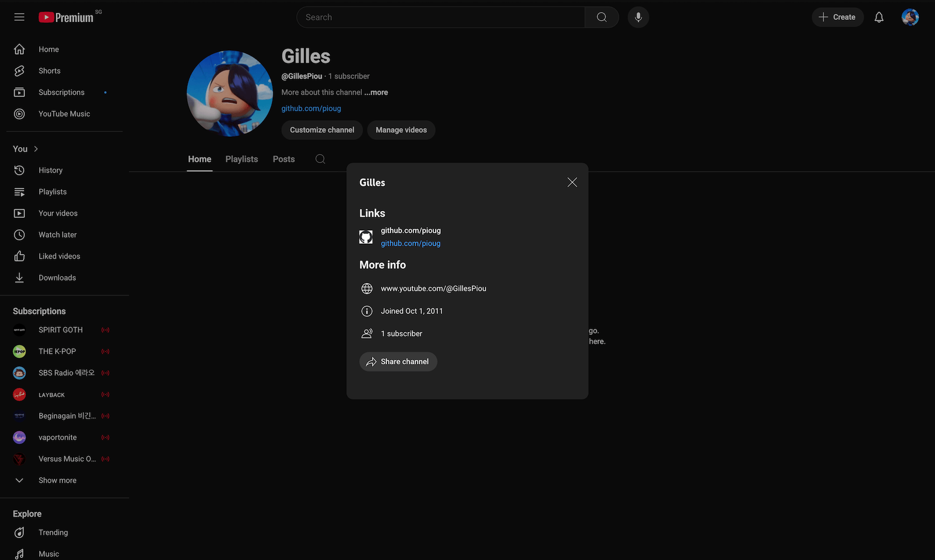The image size is (935, 560).
Task: Click the Explore section heading
Action: click(x=27, y=514)
